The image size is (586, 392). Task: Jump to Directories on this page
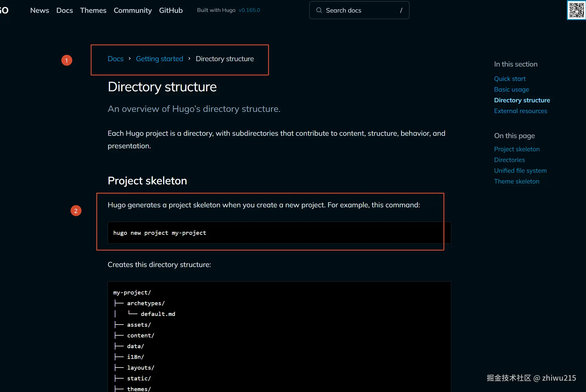coord(510,160)
